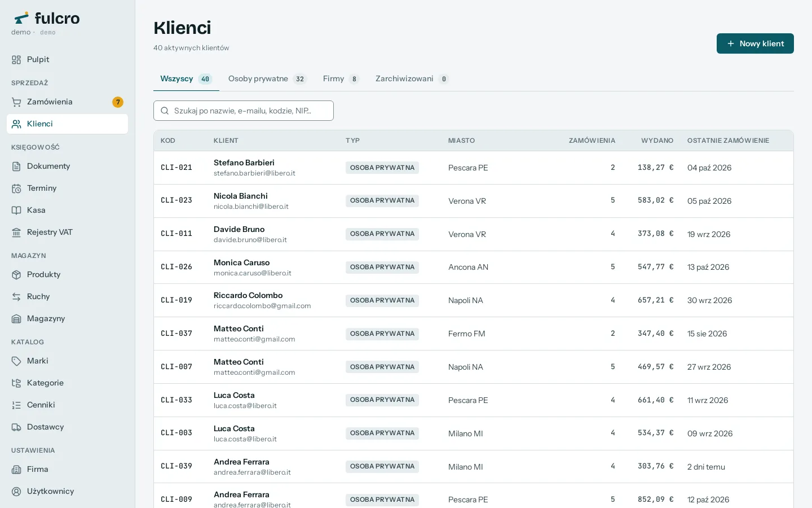Click the Nowy klient button

[x=755, y=43]
